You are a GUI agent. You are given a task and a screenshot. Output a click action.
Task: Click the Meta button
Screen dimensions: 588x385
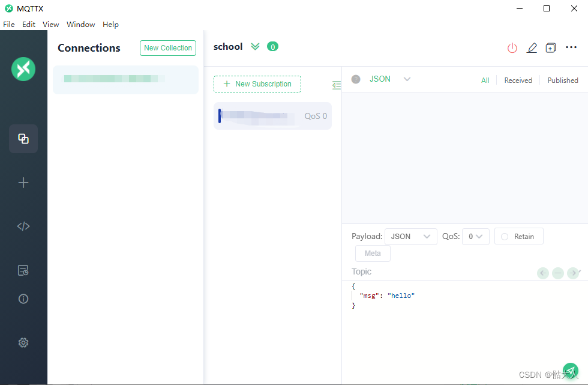[x=373, y=253]
